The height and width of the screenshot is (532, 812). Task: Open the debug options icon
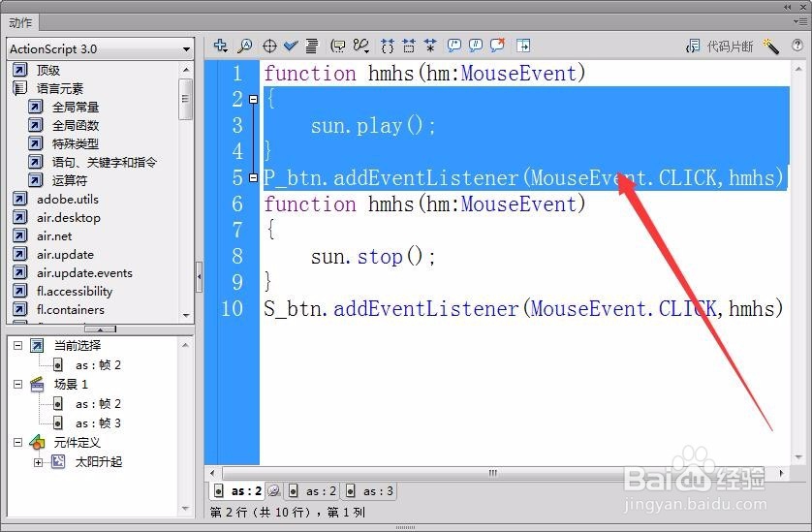pyautogui.click(x=361, y=47)
